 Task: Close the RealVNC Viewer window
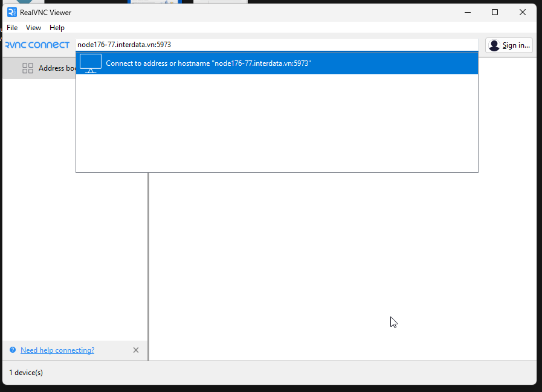(523, 13)
